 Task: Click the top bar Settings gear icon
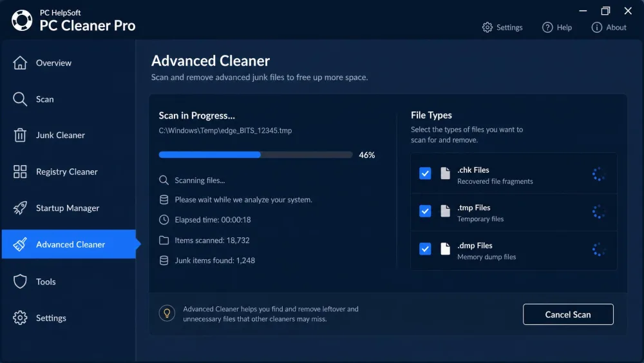487,28
